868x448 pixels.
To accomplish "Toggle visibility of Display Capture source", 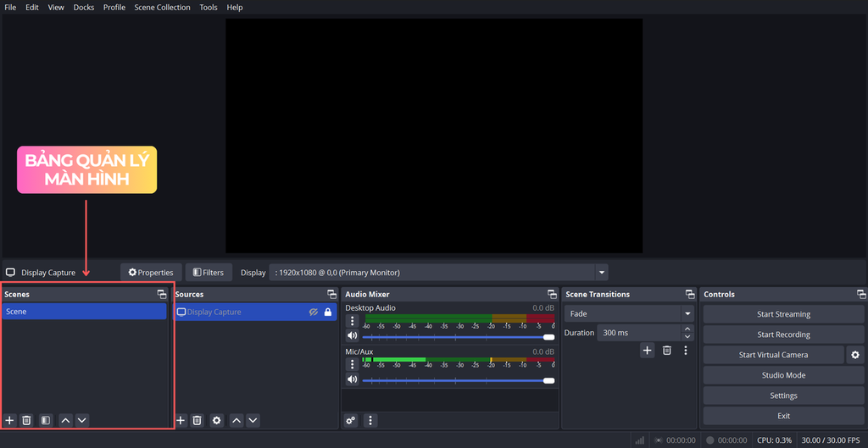I will 314,312.
